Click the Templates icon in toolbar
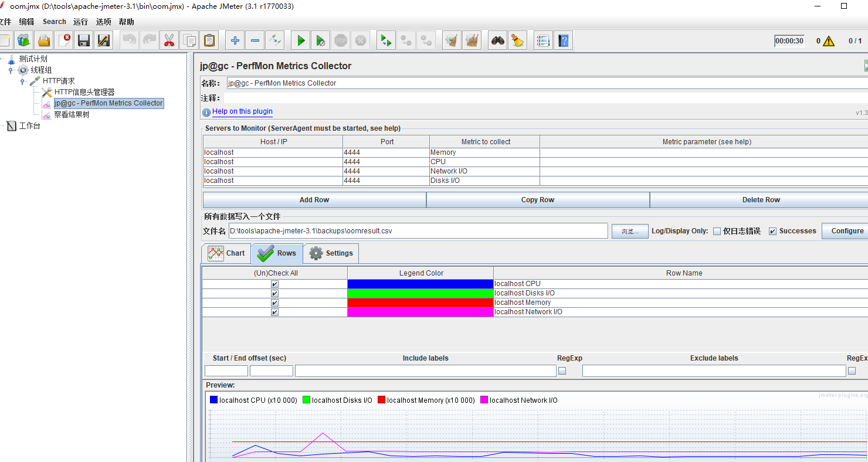This screenshot has height=462, width=868. (x=24, y=40)
